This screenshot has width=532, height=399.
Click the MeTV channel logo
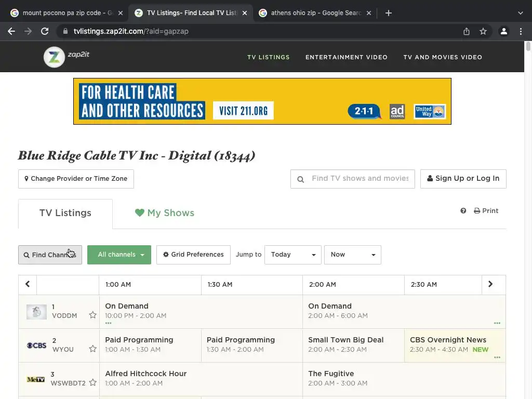36,379
